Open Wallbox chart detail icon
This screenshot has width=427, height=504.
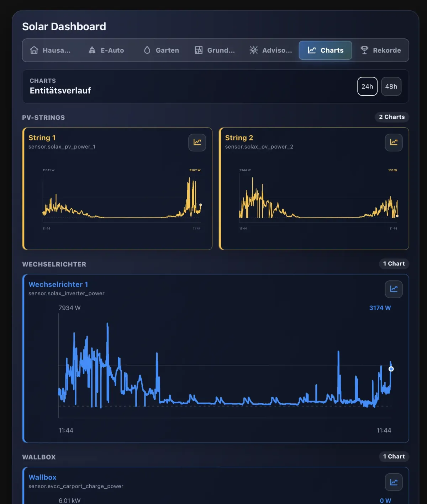(394, 482)
